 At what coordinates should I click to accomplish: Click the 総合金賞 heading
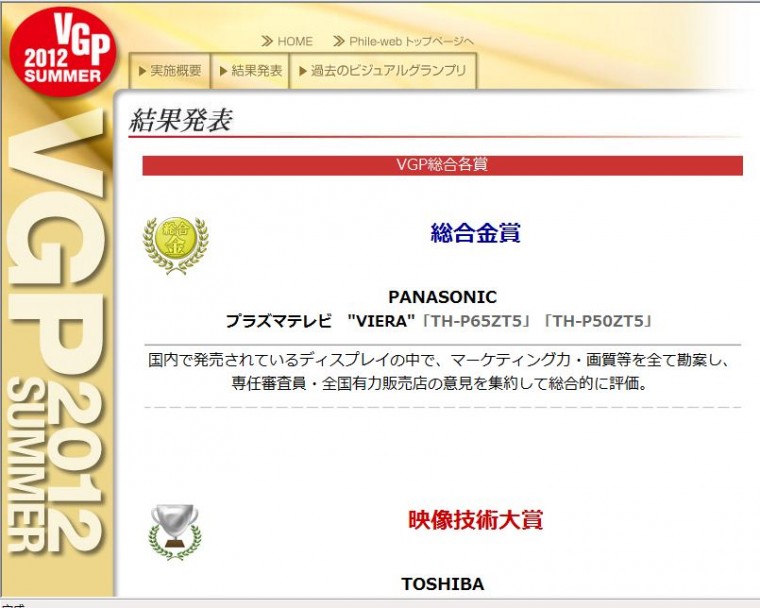(475, 233)
